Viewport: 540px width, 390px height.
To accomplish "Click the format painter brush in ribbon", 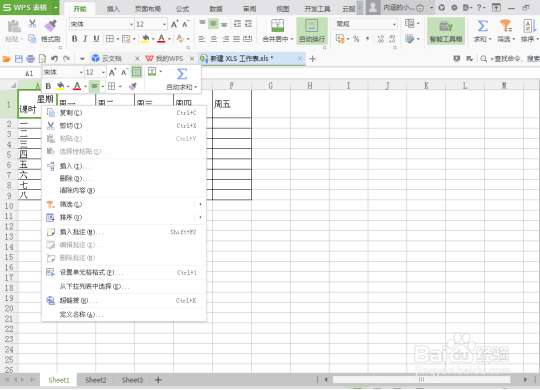I will tap(50, 25).
